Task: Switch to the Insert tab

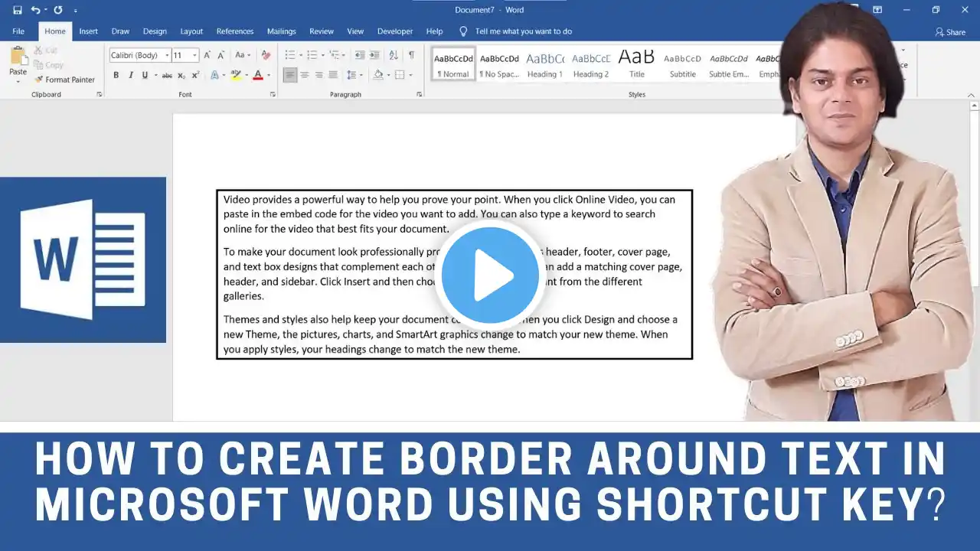Action: [88, 31]
